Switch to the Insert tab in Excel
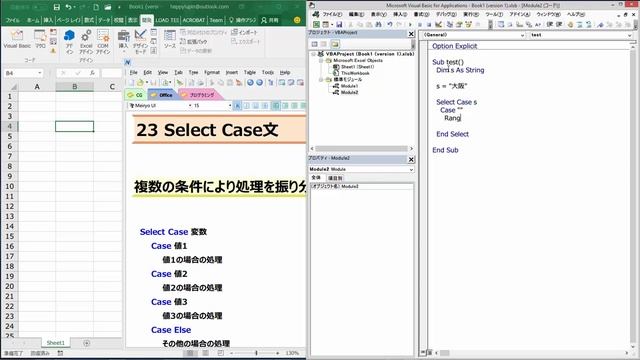The height and width of the screenshot is (360, 640). pos(48,20)
